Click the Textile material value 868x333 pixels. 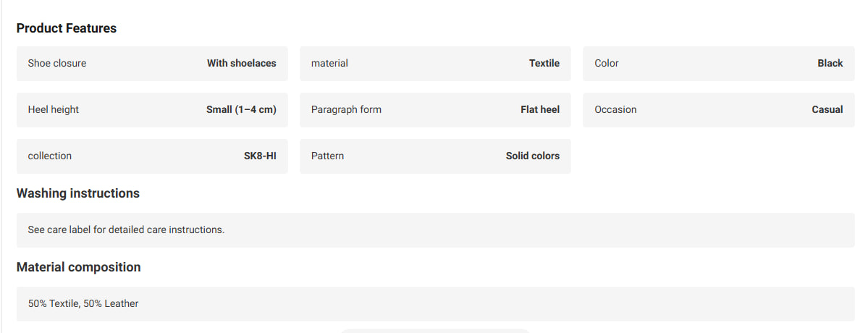coord(544,63)
